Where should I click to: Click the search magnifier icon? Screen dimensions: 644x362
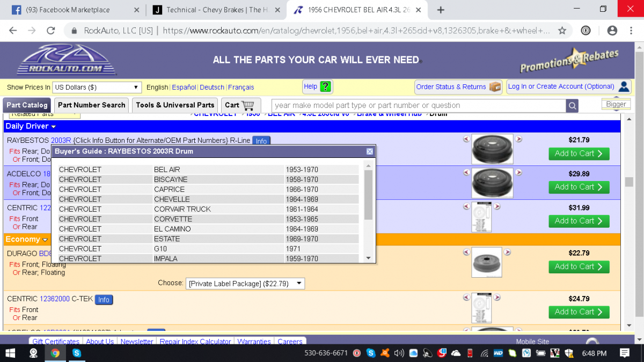click(x=573, y=106)
